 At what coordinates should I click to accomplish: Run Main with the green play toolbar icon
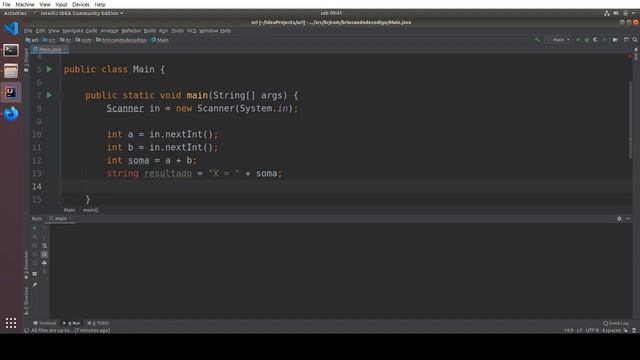click(x=578, y=40)
